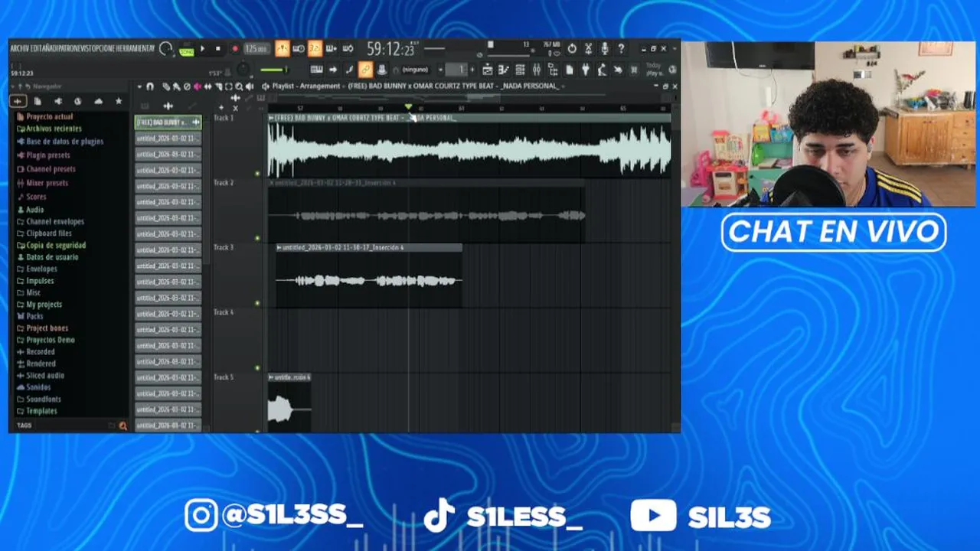Select the playlist delete tool

tap(187, 86)
